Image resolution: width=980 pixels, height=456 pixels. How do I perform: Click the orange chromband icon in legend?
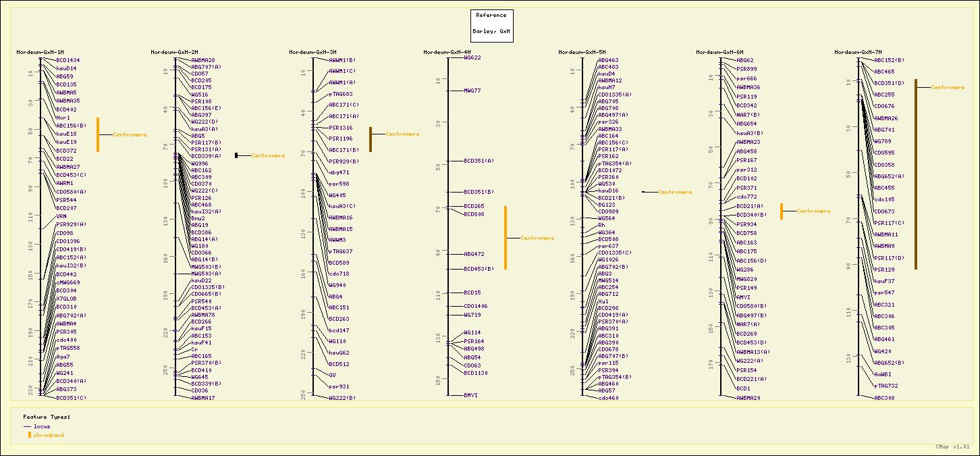tap(29, 435)
